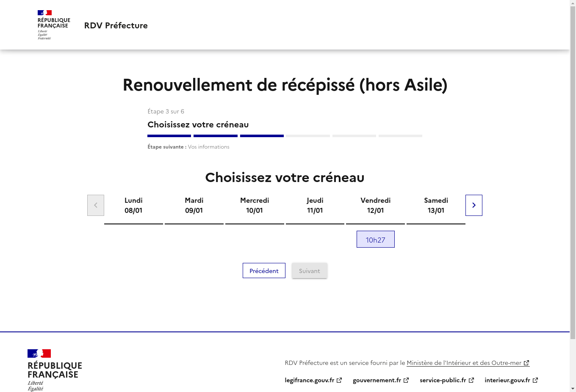Click 'Étape suivante : Vos informations' text
Screen dimensions: 576x392
click(x=188, y=147)
